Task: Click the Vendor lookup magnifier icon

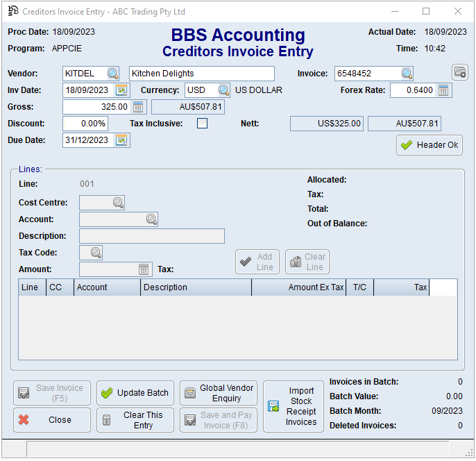Action: click(x=112, y=74)
